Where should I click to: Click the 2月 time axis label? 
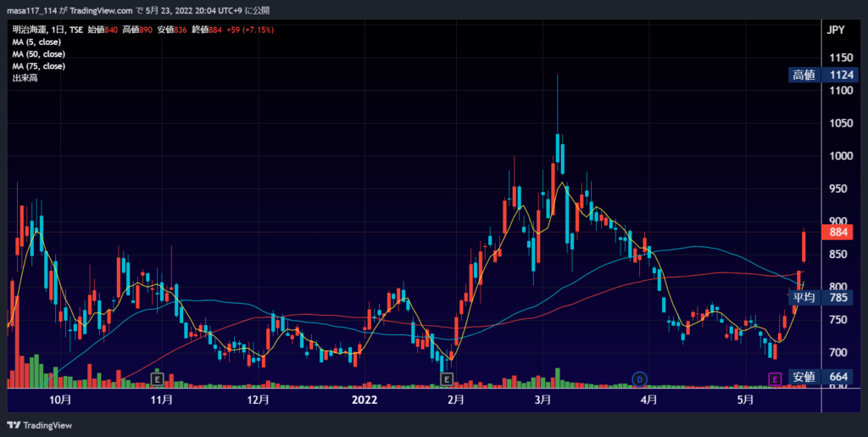(455, 400)
